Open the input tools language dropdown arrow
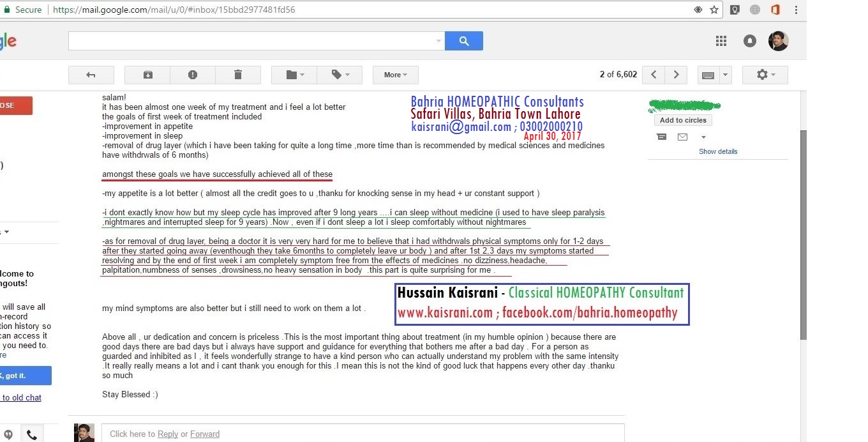Screen dimensions: 868x442 725,75
